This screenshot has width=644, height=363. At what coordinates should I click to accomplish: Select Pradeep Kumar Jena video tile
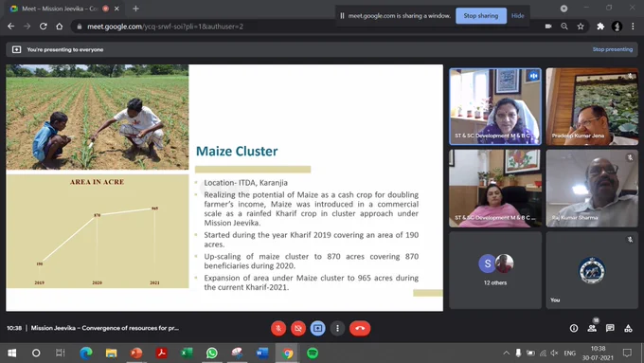coord(592,106)
